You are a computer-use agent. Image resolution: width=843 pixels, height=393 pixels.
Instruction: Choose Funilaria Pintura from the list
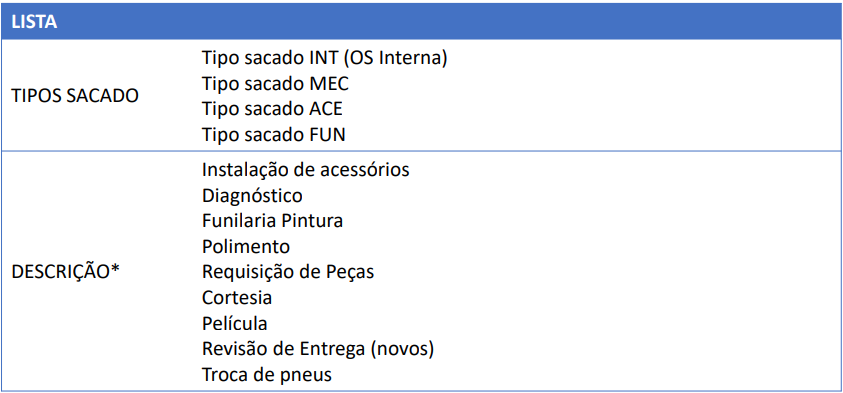coord(273,220)
